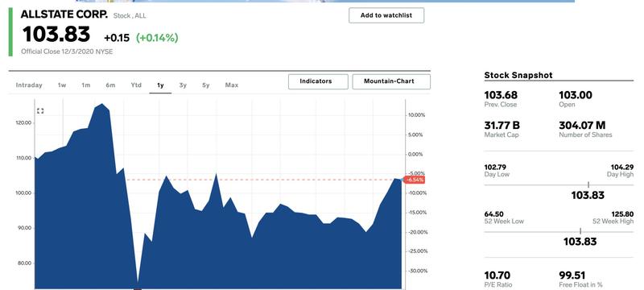Click the 10.00% percent axis label
The image size is (644, 290).
pyautogui.click(x=416, y=115)
